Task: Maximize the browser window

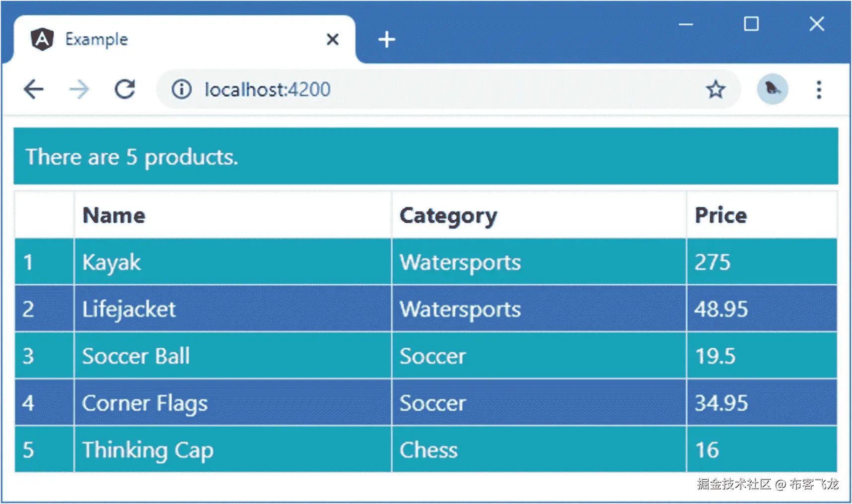Action: [x=751, y=24]
